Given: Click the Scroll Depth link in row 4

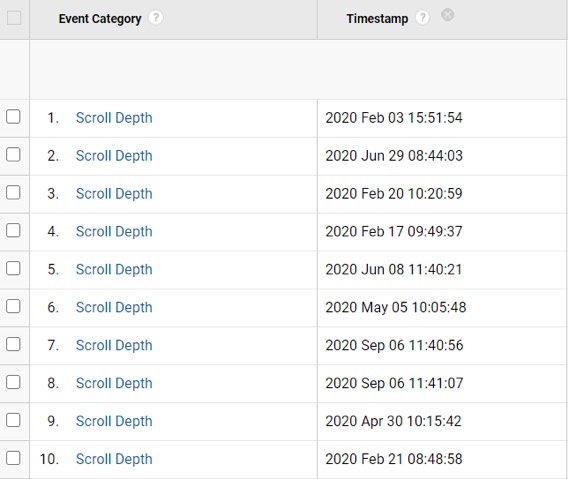Looking at the screenshot, I should coord(114,232).
